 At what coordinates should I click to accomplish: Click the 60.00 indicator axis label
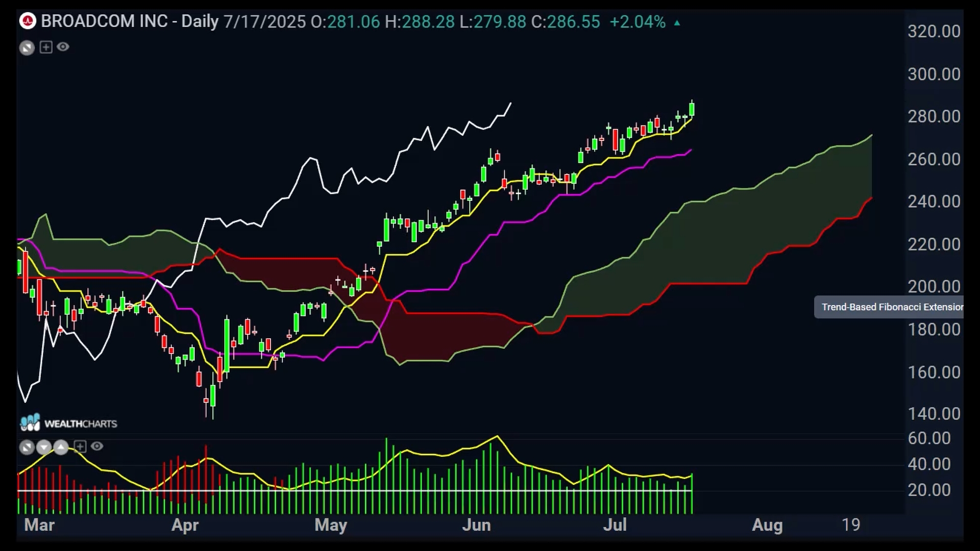[x=929, y=438]
